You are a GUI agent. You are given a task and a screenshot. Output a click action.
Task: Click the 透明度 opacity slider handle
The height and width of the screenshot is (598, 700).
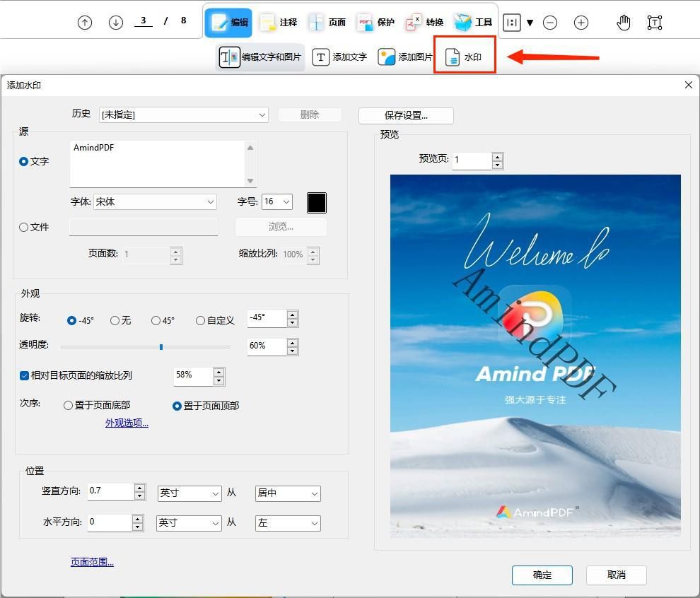[x=161, y=347]
